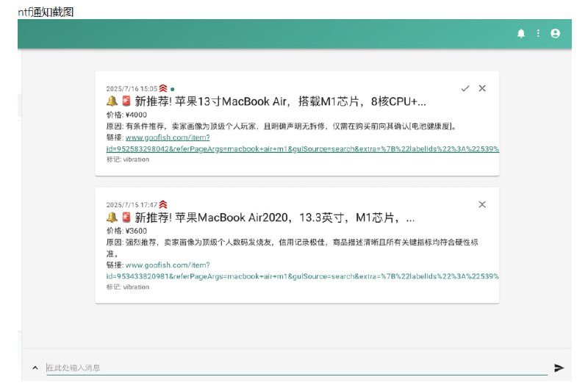Focus the message input field

tap(297, 367)
